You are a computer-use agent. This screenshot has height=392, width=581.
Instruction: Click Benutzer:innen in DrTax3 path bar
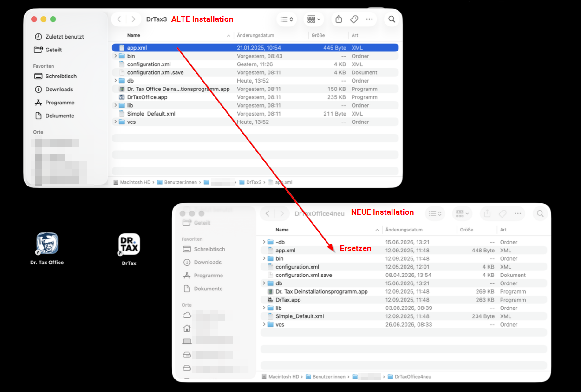pyautogui.click(x=177, y=182)
